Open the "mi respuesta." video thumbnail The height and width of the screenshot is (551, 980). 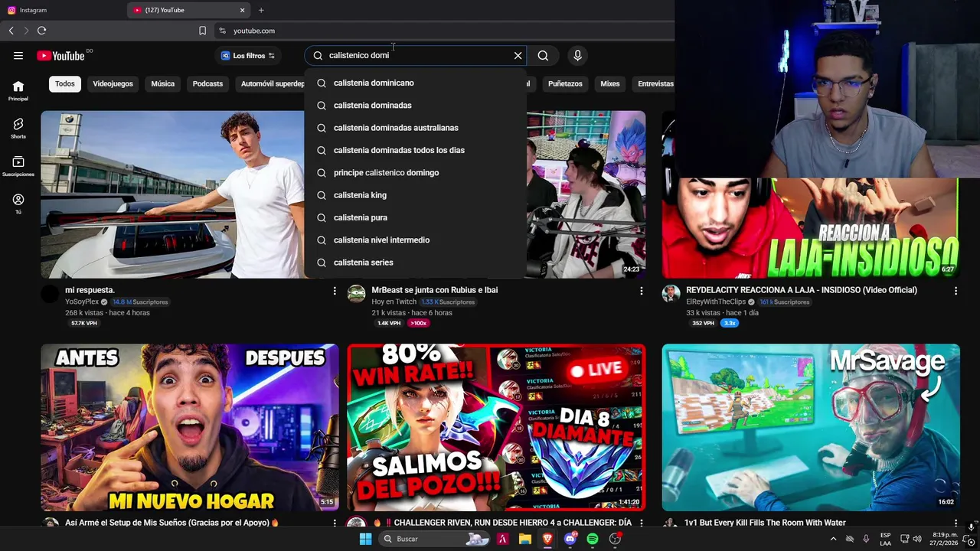coord(172,194)
